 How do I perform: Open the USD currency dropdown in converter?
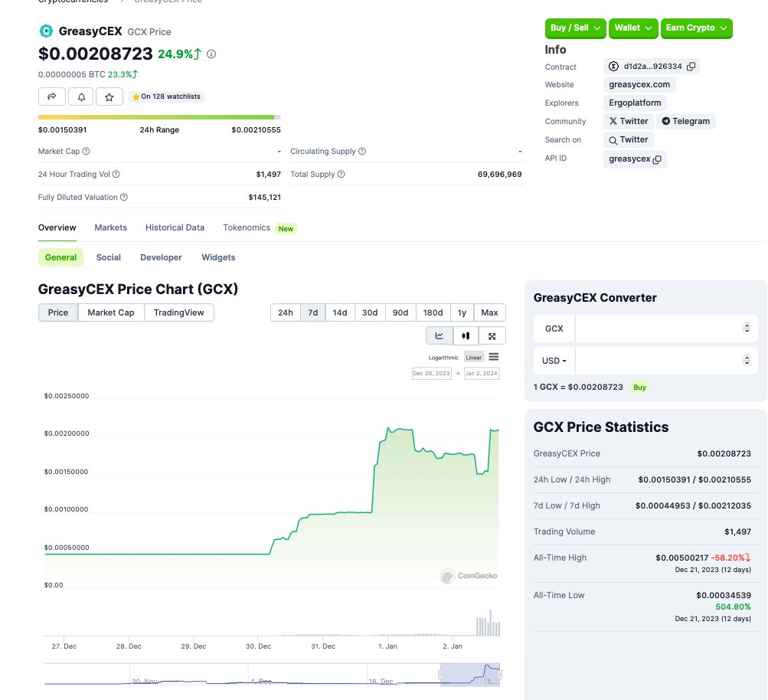(554, 361)
